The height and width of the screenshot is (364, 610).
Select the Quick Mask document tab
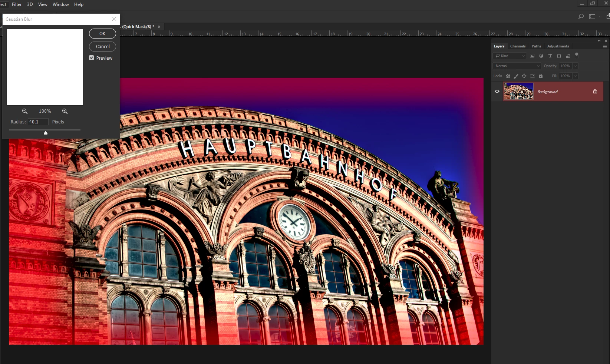pos(138,27)
